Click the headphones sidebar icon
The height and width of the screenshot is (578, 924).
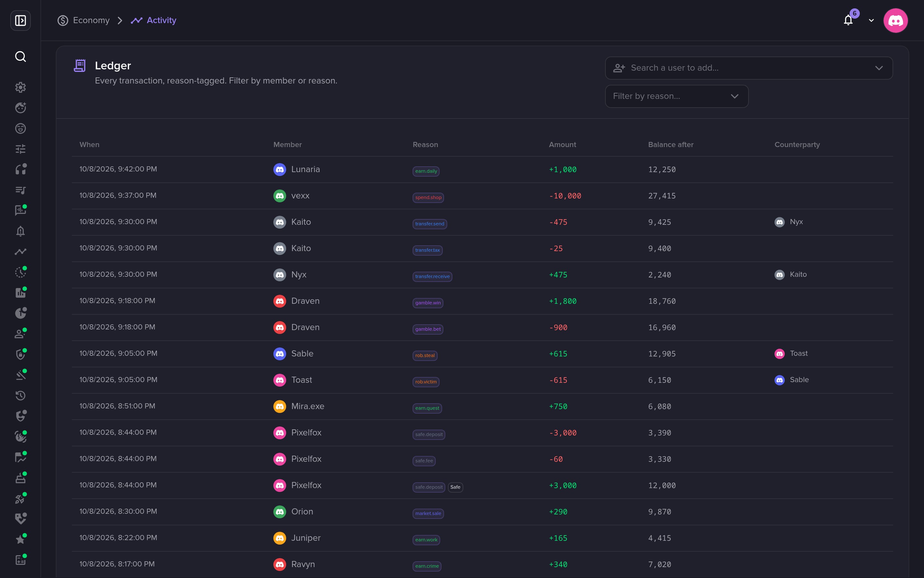[20, 169]
